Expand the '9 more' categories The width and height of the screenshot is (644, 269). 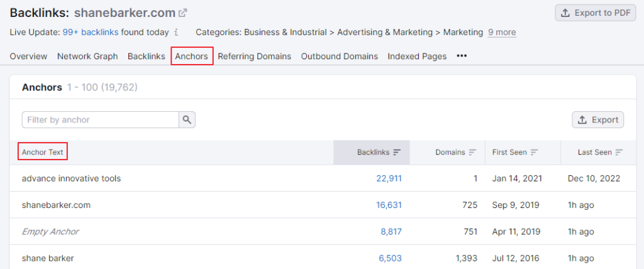502,32
